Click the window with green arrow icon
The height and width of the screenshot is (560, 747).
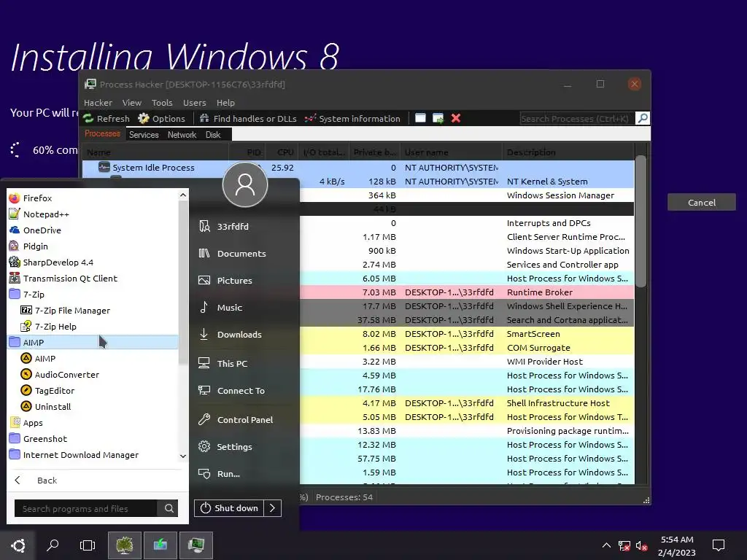(438, 118)
